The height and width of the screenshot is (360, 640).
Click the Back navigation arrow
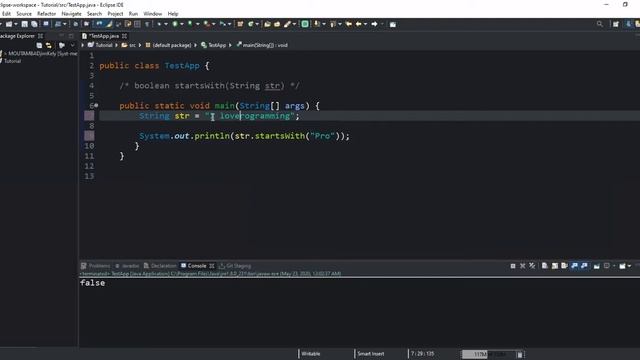tap(358, 24)
